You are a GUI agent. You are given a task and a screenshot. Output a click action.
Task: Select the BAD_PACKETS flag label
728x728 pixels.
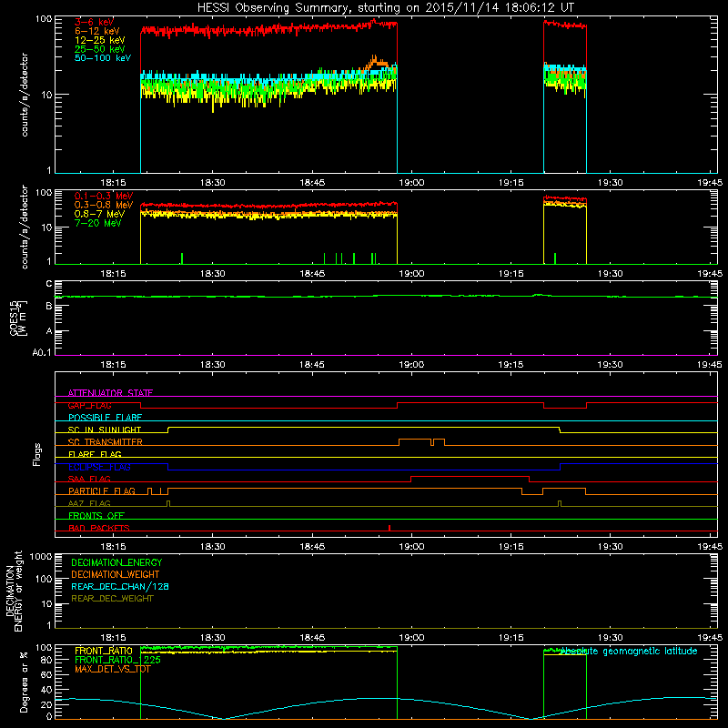click(x=99, y=528)
